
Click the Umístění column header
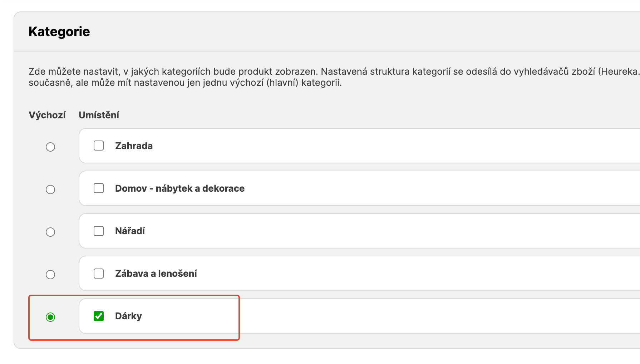99,115
